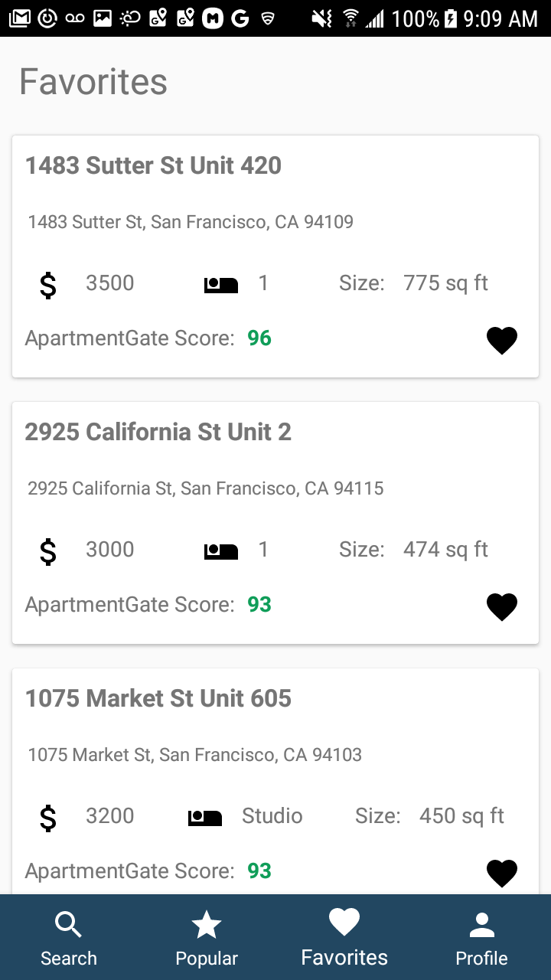
Task: Open the 2925 California St Unit 2 listing
Action: 158,432
